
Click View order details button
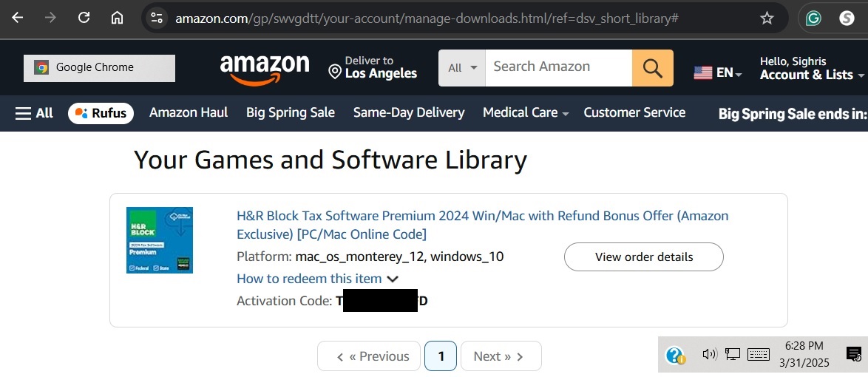pyautogui.click(x=643, y=257)
